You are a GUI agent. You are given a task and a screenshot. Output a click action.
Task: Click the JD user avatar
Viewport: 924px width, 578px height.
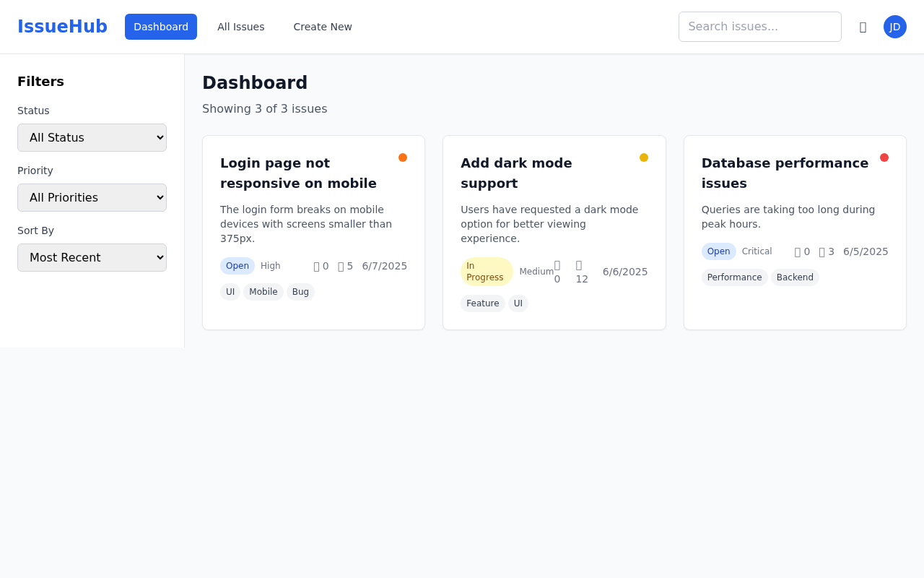(895, 27)
